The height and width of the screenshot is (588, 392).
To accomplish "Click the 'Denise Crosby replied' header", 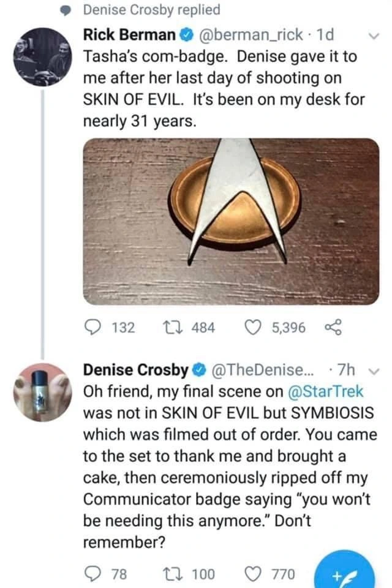I will [x=151, y=10].
